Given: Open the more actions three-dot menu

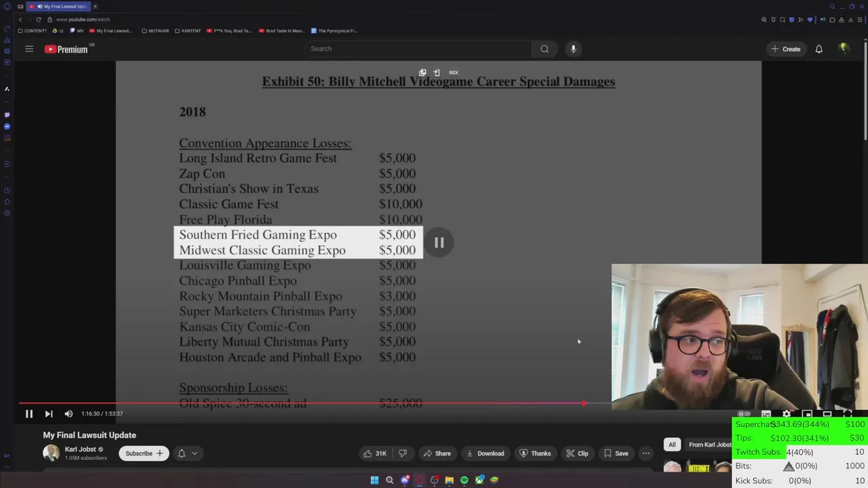Looking at the screenshot, I should (646, 453).
